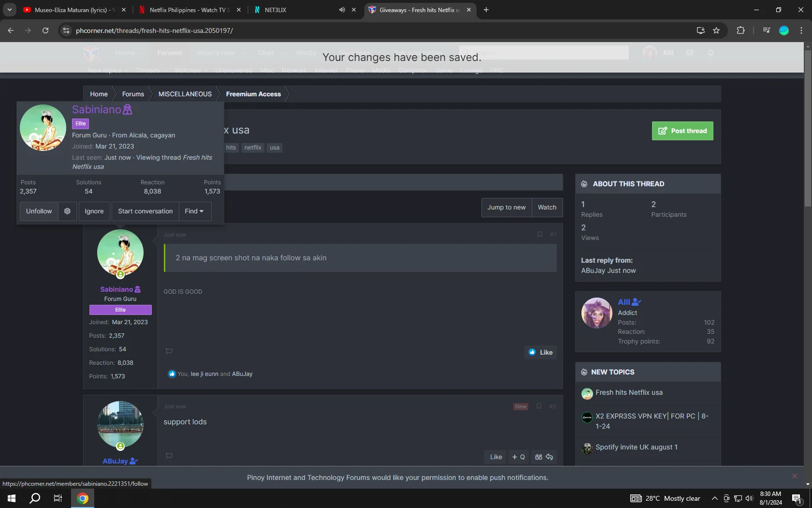Close the Giveaways tab

[x=468, y=10]
